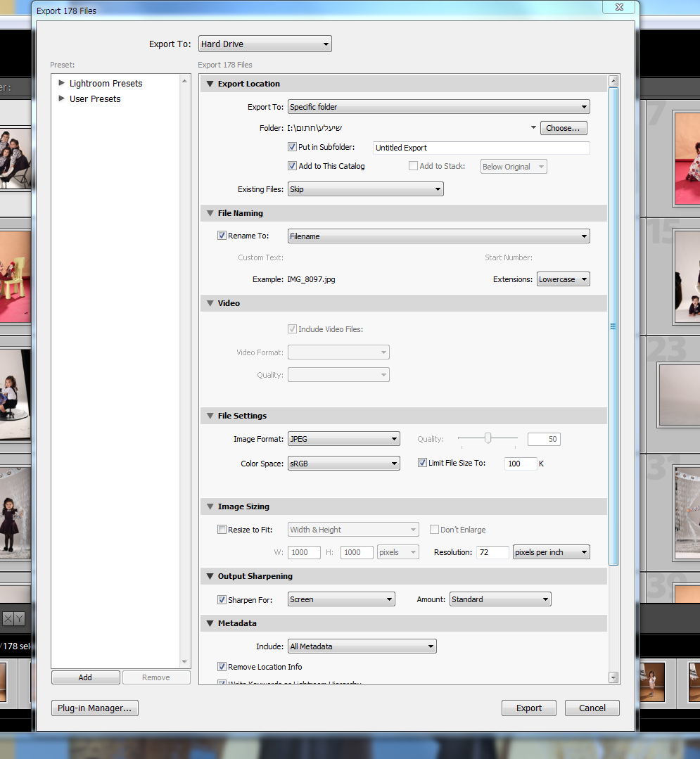Screen dimensions: 700x759
Task: Click the settings panel scroll up arrow
Action: pyautogui.click(x=613, y=81)
